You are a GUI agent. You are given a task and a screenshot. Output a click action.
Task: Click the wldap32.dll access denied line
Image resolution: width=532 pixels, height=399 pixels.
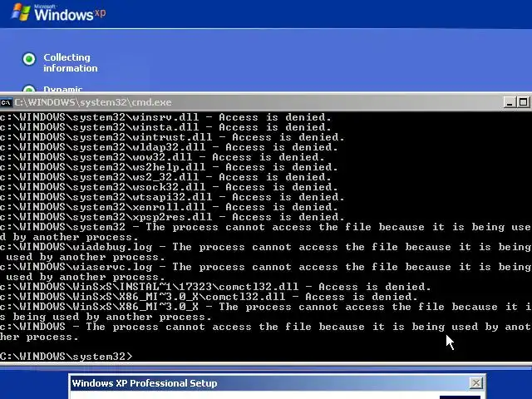pos(169,147)
